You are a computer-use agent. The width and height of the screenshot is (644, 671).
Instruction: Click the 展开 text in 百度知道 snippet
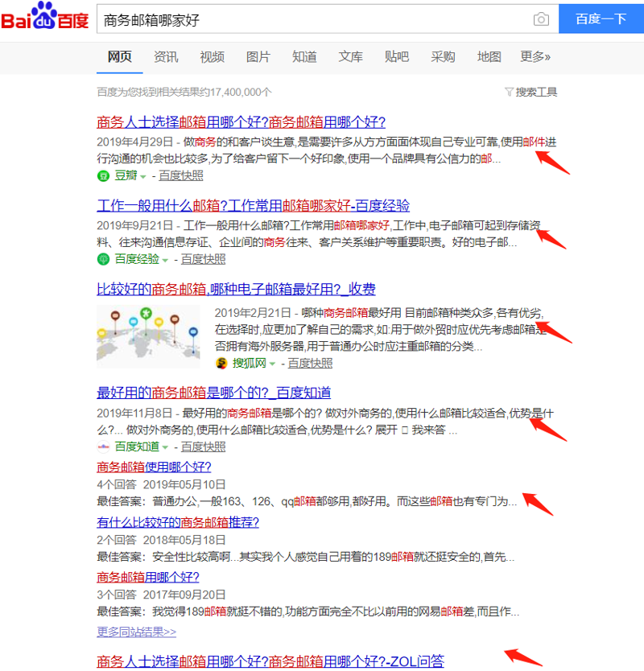coord(386,430)
